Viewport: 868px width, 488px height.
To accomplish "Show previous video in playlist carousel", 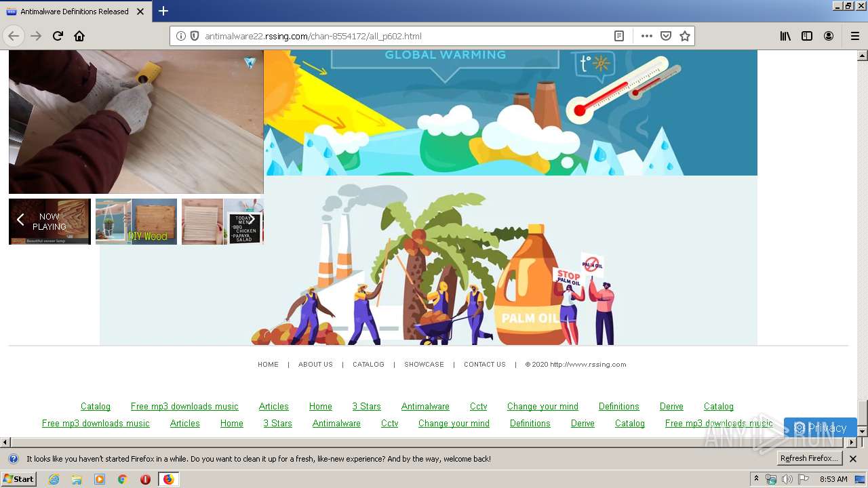I will (20, 219).
